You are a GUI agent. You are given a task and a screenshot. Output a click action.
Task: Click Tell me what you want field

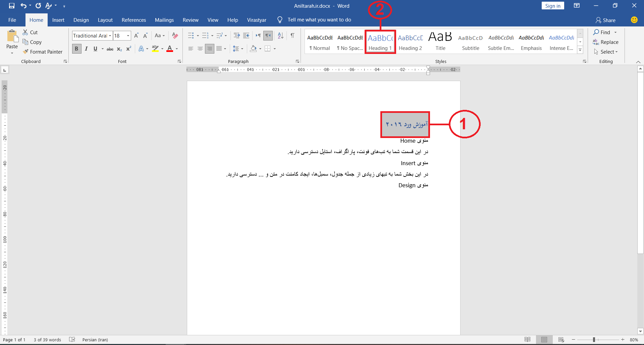tap(319, 20)
